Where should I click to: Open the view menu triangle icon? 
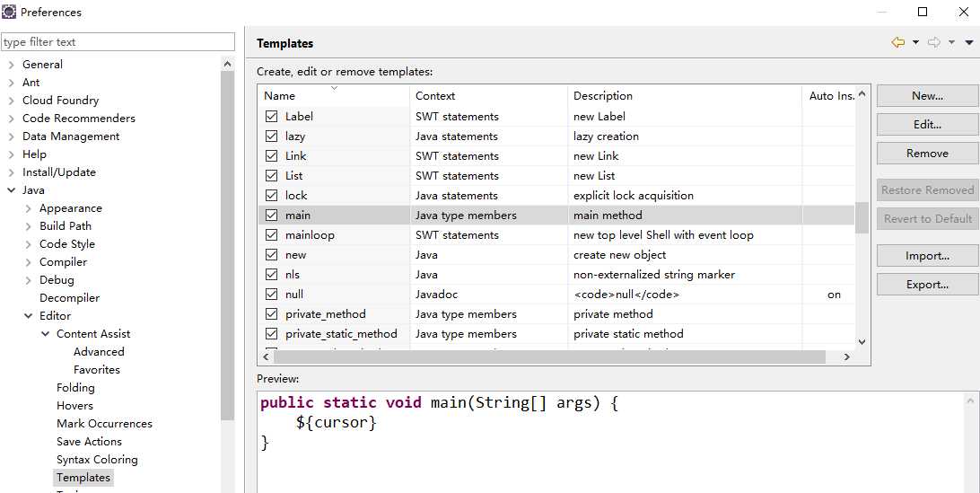(x=969, y=42)
